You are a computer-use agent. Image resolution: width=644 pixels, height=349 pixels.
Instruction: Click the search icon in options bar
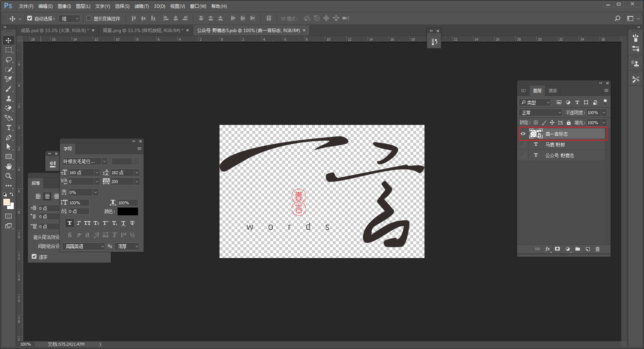[x=618, y=18]
